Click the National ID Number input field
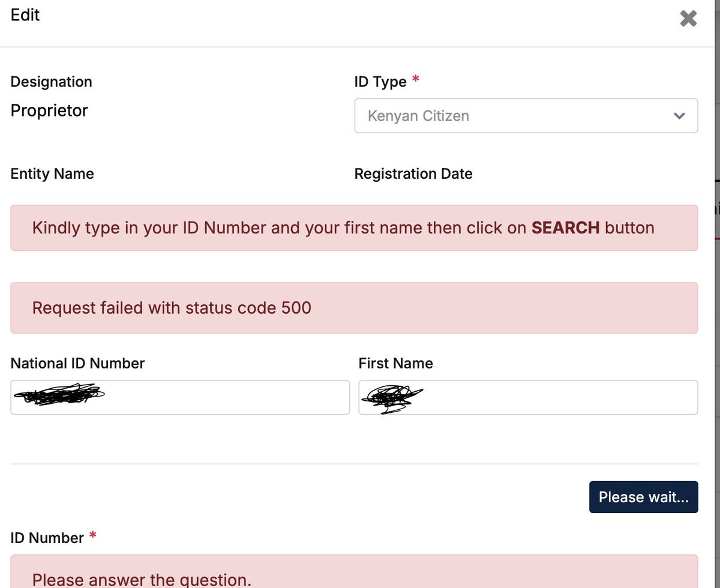 180,397
